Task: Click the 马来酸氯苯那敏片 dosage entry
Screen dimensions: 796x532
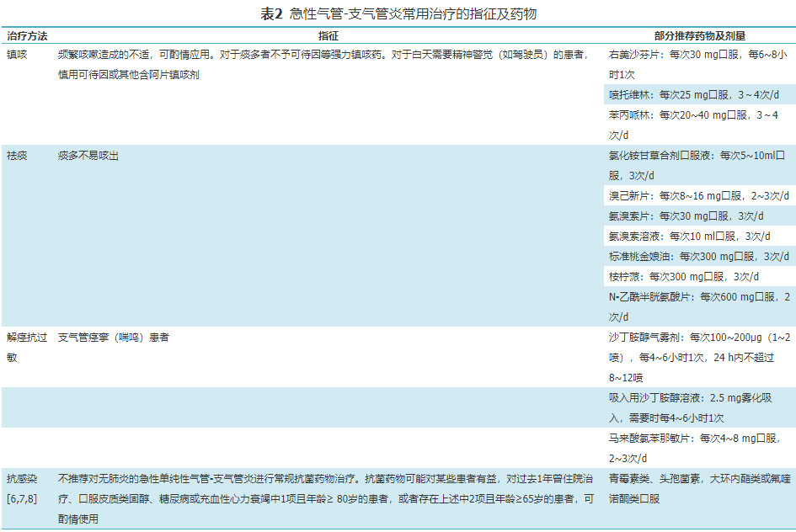Action: coord(698,447)
